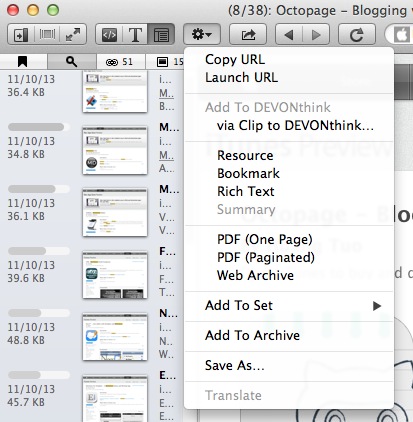The height and width of the screenshot is (422, 413).
Task: Open the gear action dropdown
Action: tap(202, 34)
